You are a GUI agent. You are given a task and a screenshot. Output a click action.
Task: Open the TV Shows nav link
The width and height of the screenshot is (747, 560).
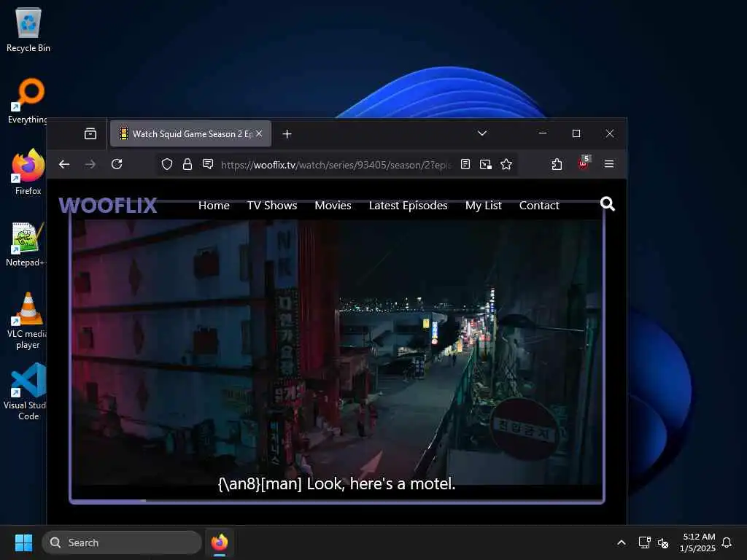point(272,205)
